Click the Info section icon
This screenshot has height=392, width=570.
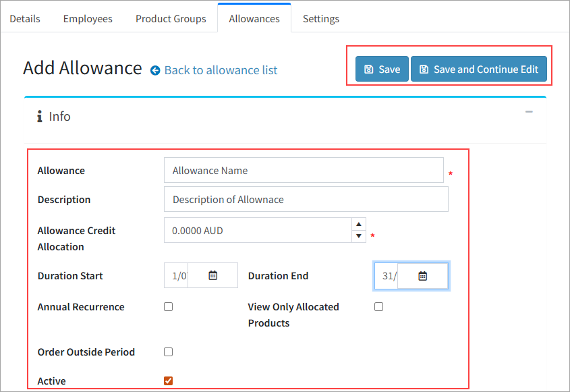pos(40,116)
